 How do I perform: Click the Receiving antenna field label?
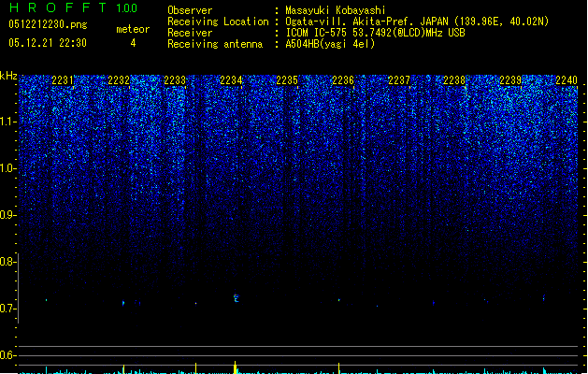tap(215, 44)
